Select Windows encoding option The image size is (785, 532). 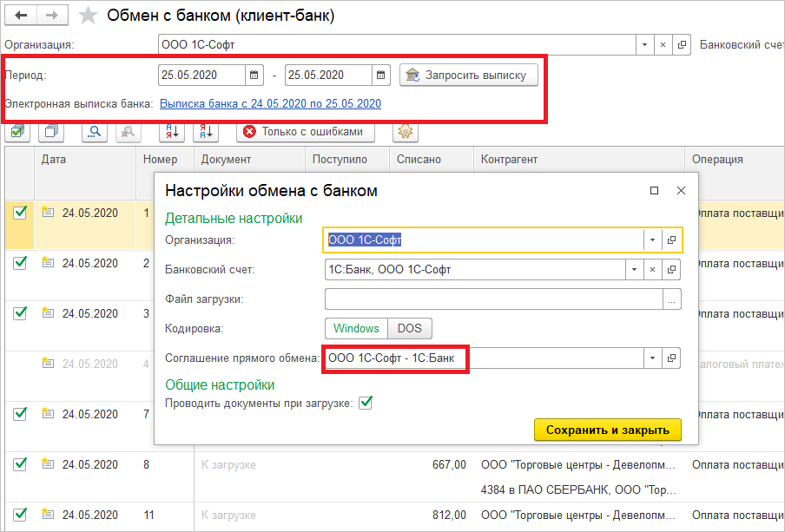pos(356,329)
